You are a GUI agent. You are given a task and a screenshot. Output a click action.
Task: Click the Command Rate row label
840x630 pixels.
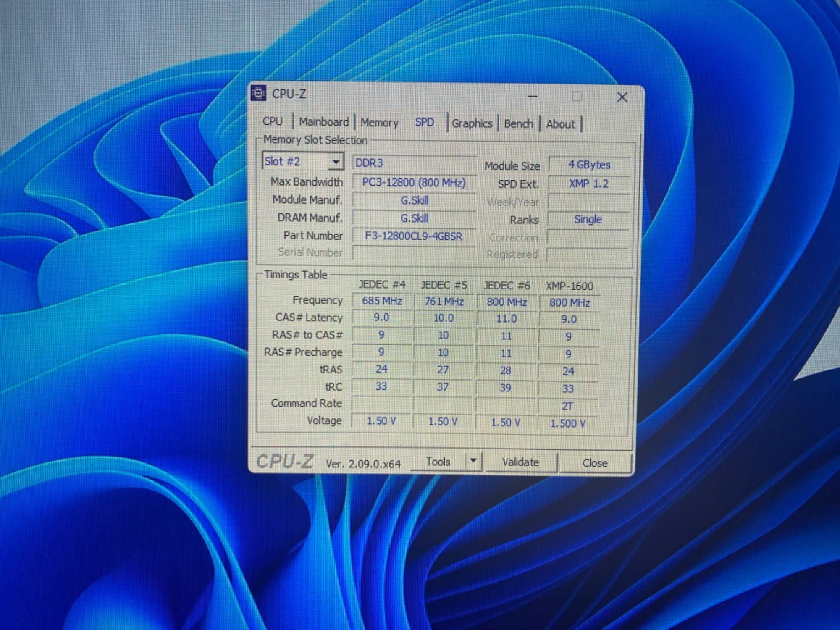pyautogui.click(x=306, y=403)
